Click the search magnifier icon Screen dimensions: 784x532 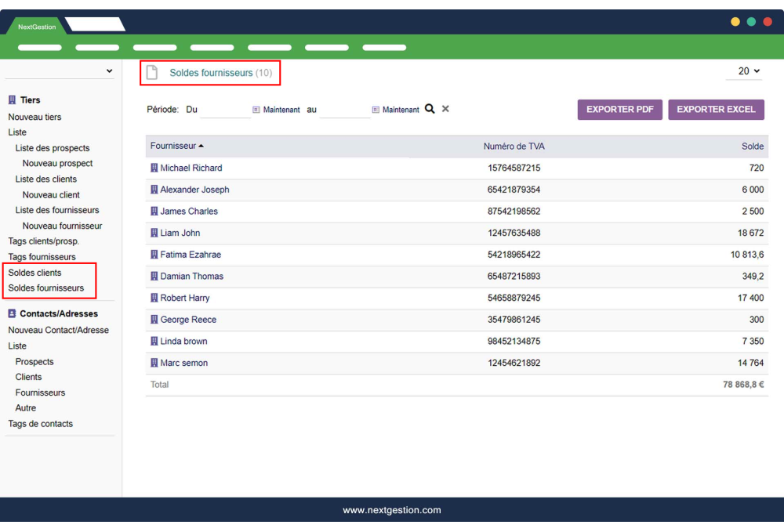(x=430, y=109)
